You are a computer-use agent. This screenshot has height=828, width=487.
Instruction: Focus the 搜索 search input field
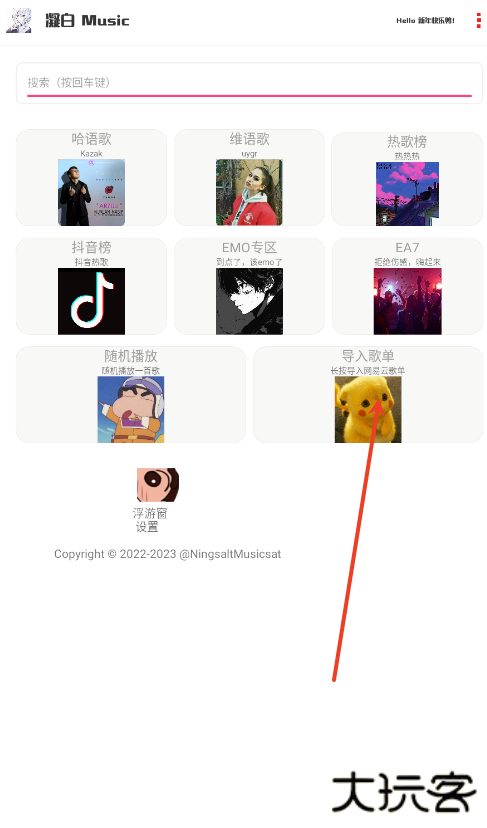[x=249, y=83]
